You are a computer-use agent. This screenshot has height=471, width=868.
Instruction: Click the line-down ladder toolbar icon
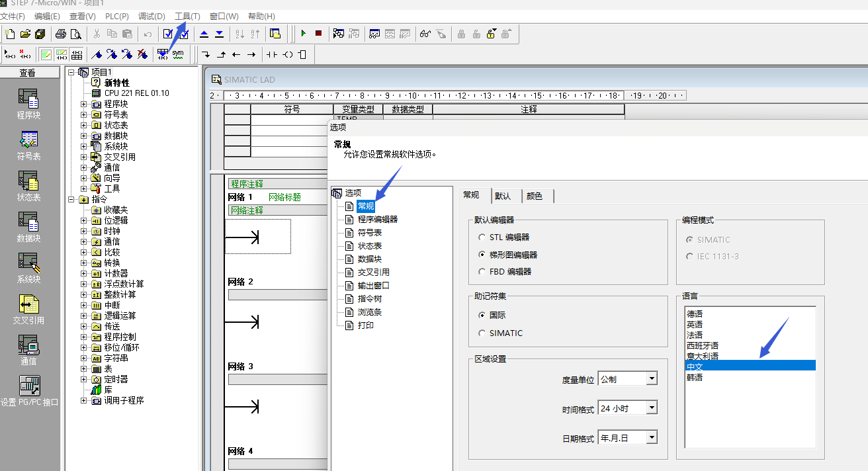[206, 54]
